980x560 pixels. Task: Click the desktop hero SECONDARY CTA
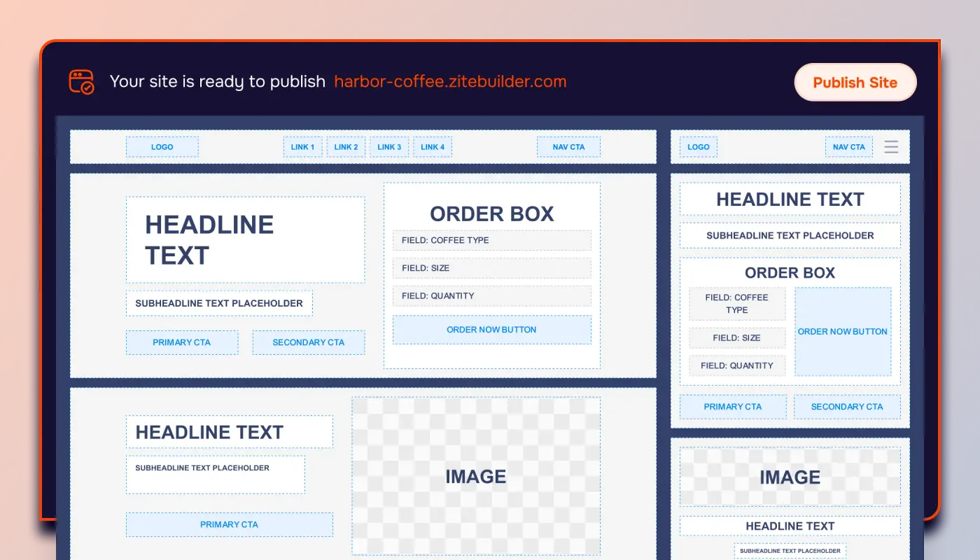tap(309, 342)
